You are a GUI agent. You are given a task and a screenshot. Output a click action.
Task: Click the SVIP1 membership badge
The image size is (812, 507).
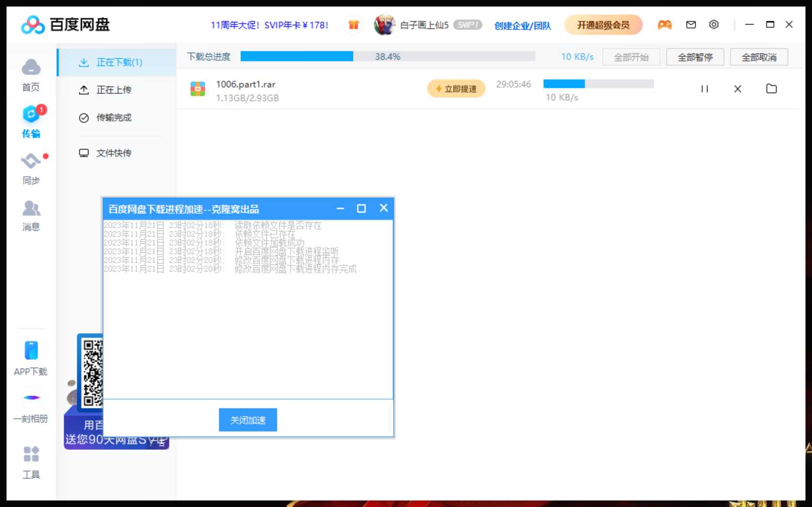467,25
